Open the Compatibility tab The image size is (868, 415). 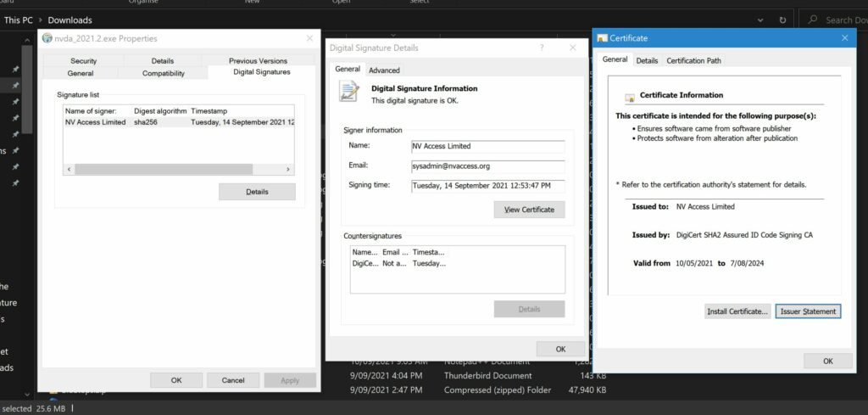(164, 73)
